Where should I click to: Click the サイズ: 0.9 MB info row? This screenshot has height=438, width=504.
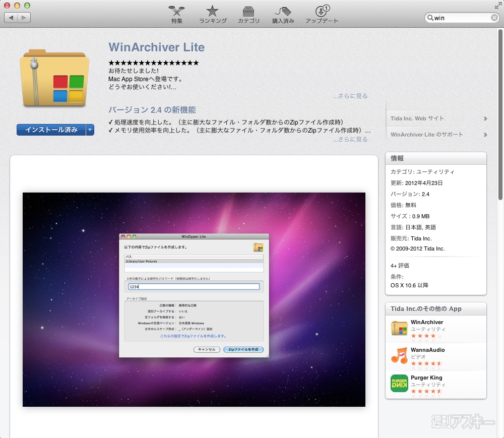(x=410, y=216)
